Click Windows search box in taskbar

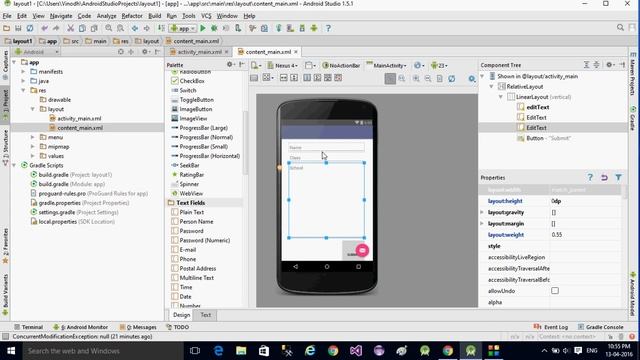click(102, 351)
